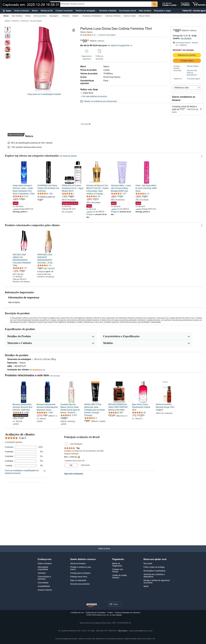Open the shopping cart icon
The width and height of the screenshot is (206, 644).
[x=195, y=4]
